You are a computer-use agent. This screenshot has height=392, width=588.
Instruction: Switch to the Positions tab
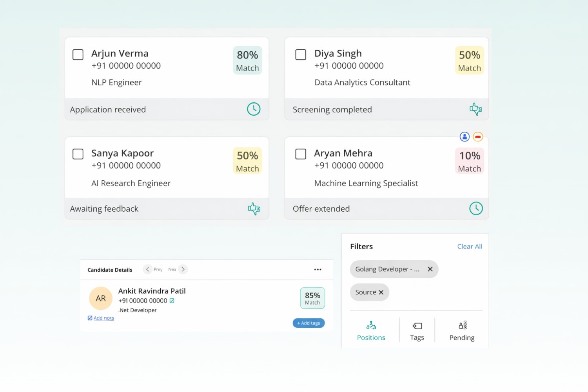(371, 331)
